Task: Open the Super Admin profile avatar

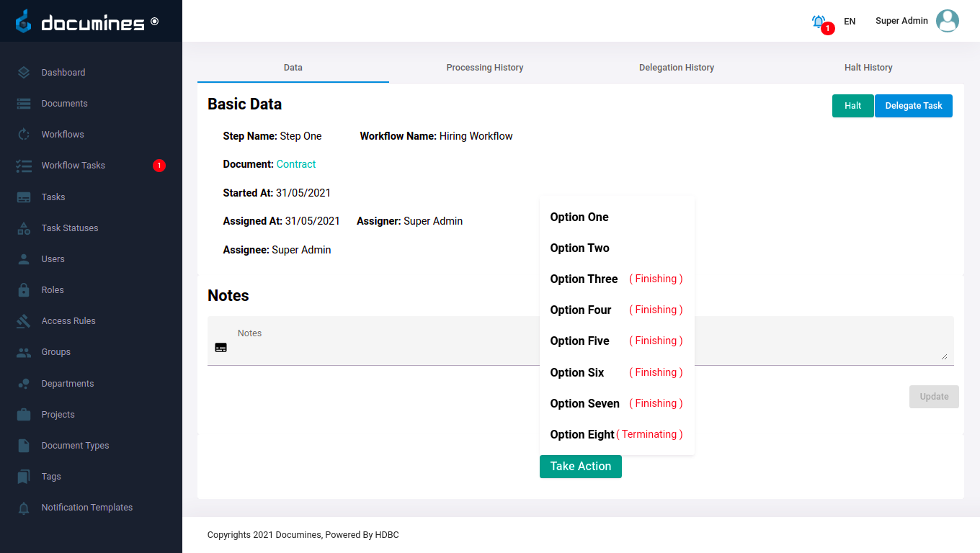Action: 947,21
